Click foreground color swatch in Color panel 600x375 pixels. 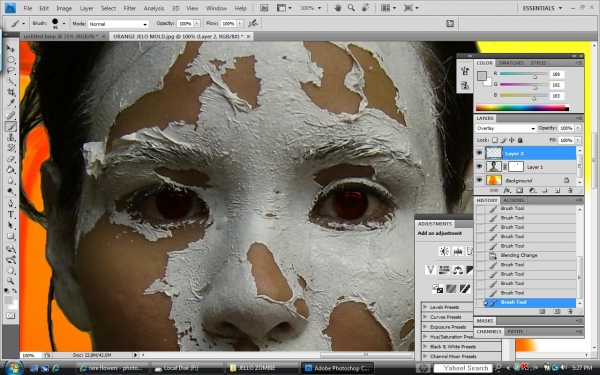coord(481,76)
